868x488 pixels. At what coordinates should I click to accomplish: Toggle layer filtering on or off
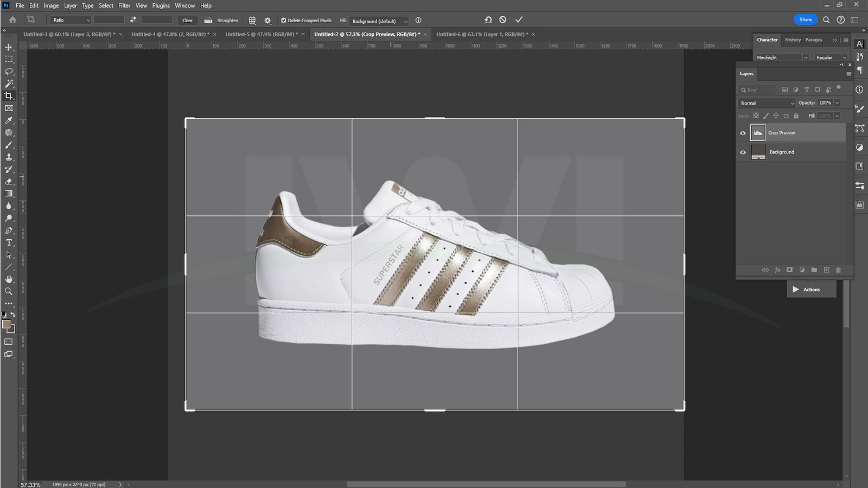838,87
